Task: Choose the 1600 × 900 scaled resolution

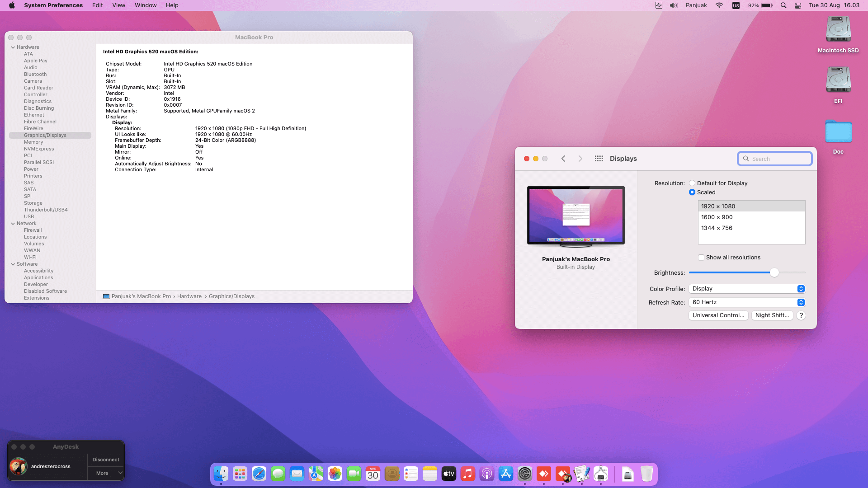Action: tap(751, 217)
